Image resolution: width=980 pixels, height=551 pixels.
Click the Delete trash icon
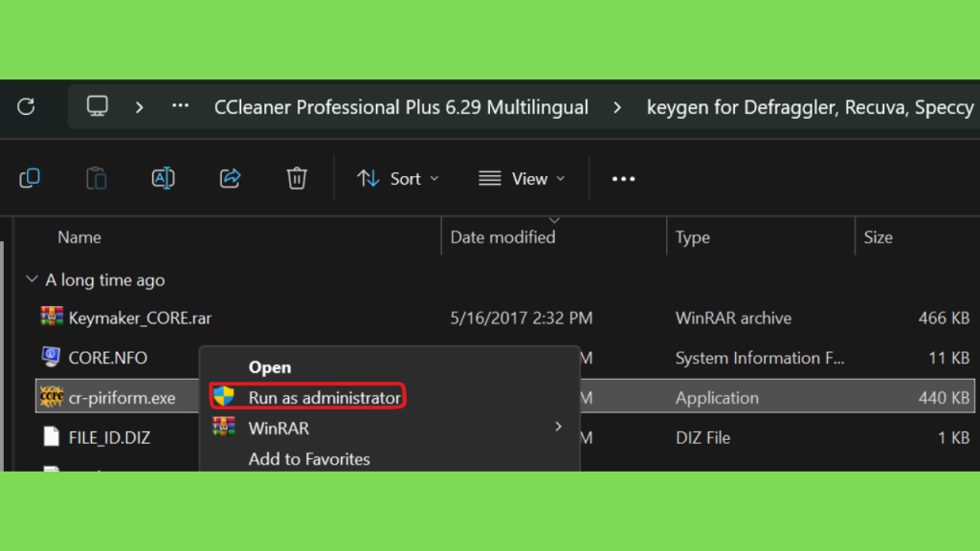297,179
